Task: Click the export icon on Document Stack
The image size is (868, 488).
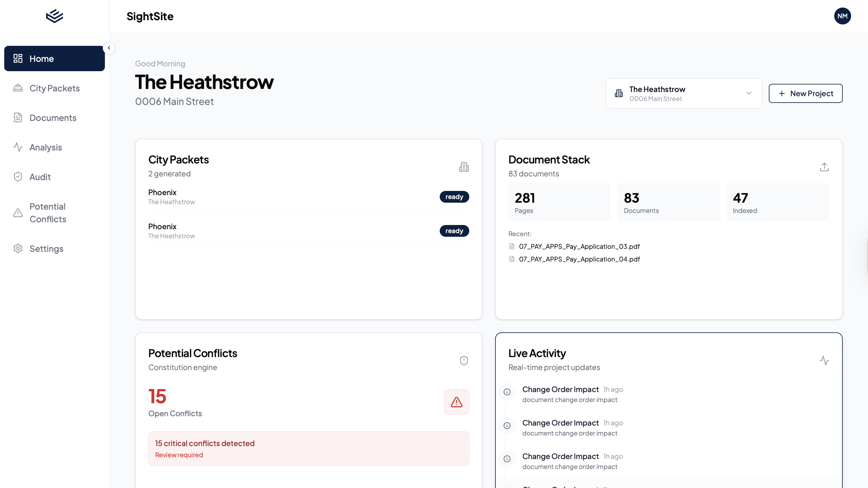Action: click(824, 166)
